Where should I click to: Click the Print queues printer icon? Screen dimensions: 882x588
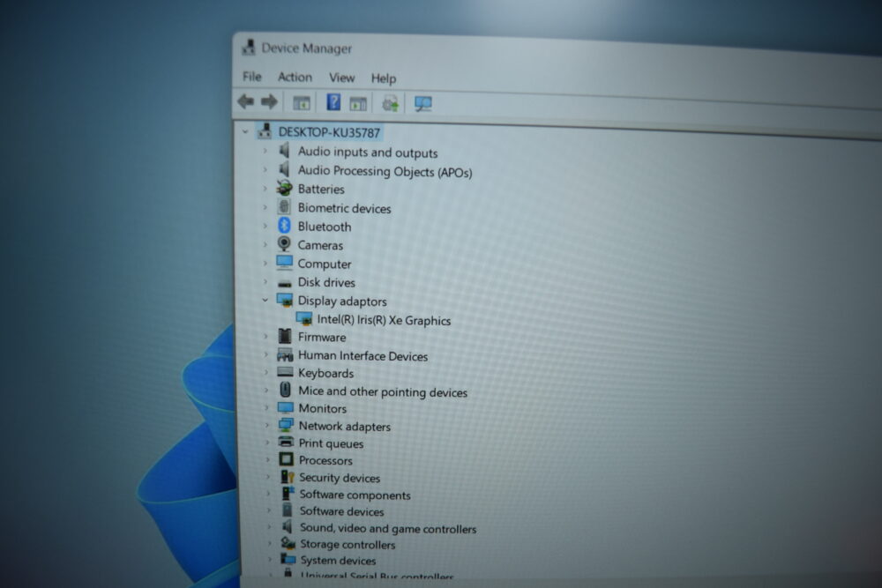click(286, 442)
